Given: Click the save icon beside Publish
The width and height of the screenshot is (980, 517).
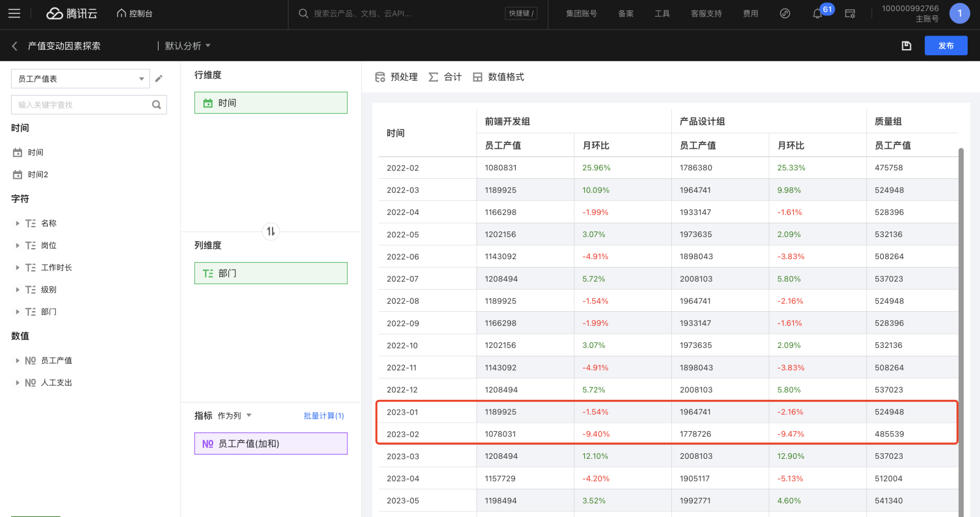Looking at the screenshot, I should tap(907, 46).
